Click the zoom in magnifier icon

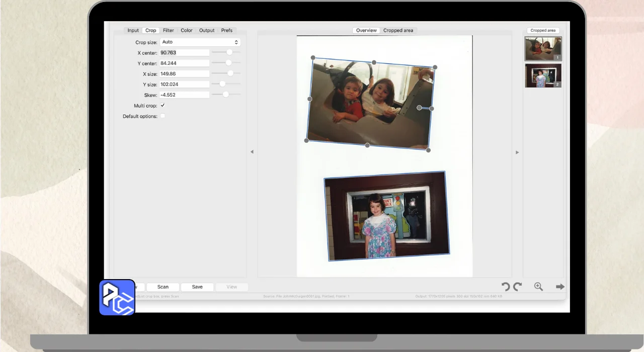point(538,287)
